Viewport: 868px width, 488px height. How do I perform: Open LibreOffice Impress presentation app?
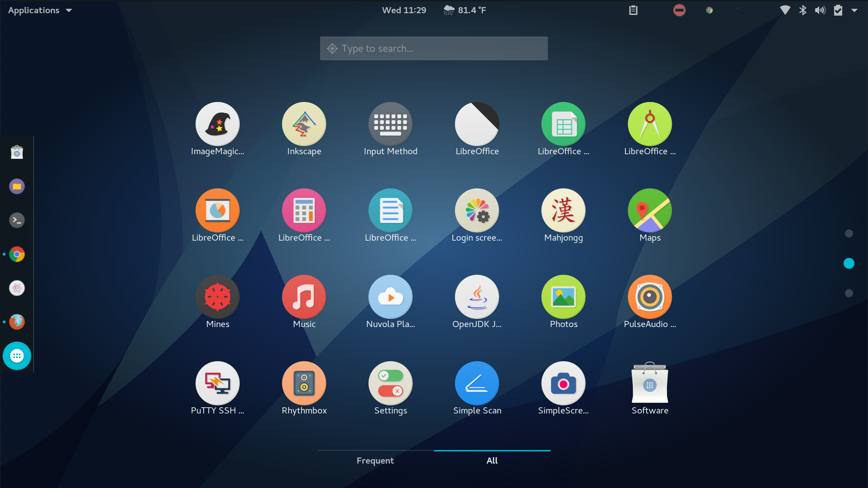(218, 211)
